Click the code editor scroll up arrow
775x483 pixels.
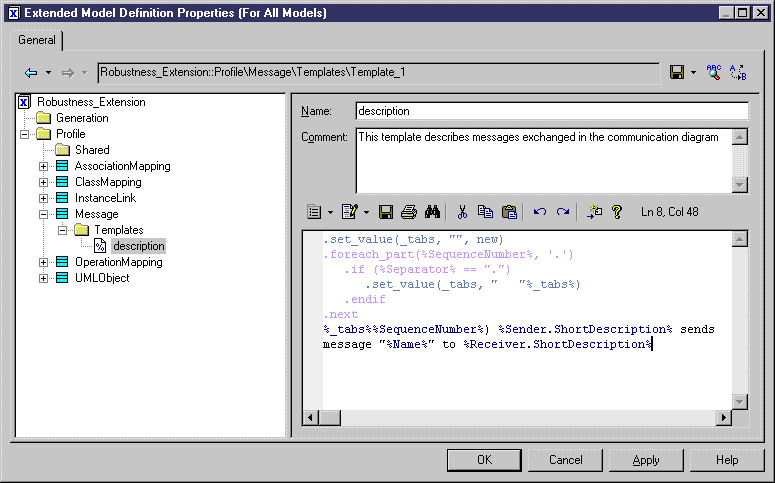coord(739,239)
